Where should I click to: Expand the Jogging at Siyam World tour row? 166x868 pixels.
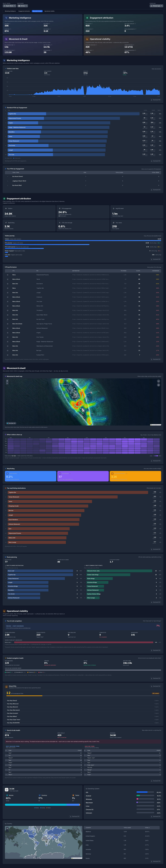[83, 181]
